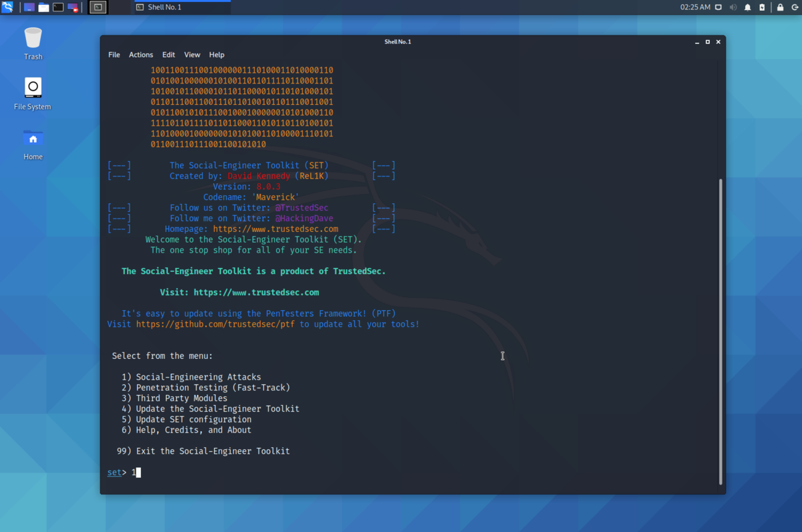The width and height of the screenshot is (802, 532).
Task: Click the '6) Help, Credits, and About' line
Action: point(186,430)
